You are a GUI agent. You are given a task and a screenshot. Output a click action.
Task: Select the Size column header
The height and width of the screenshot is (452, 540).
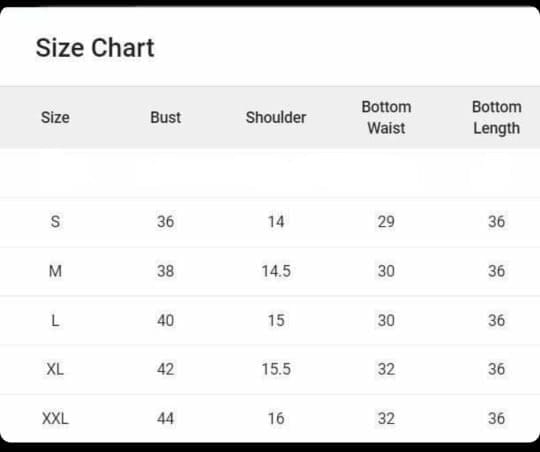[55, 117]
